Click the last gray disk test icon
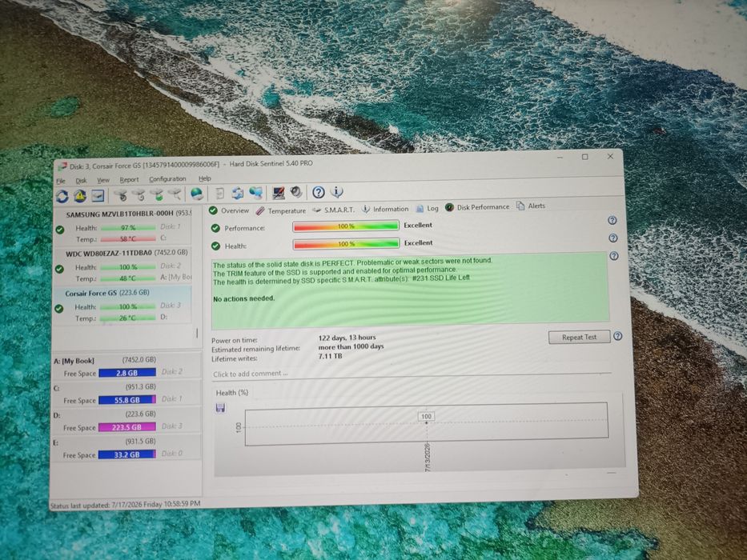This screenshot has width=747, height=560. (175, 194)
